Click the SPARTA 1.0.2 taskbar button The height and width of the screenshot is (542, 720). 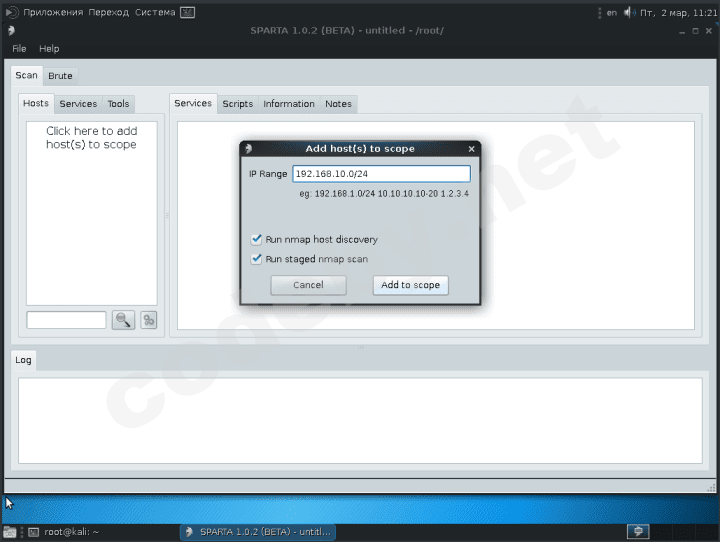(258, 532)
